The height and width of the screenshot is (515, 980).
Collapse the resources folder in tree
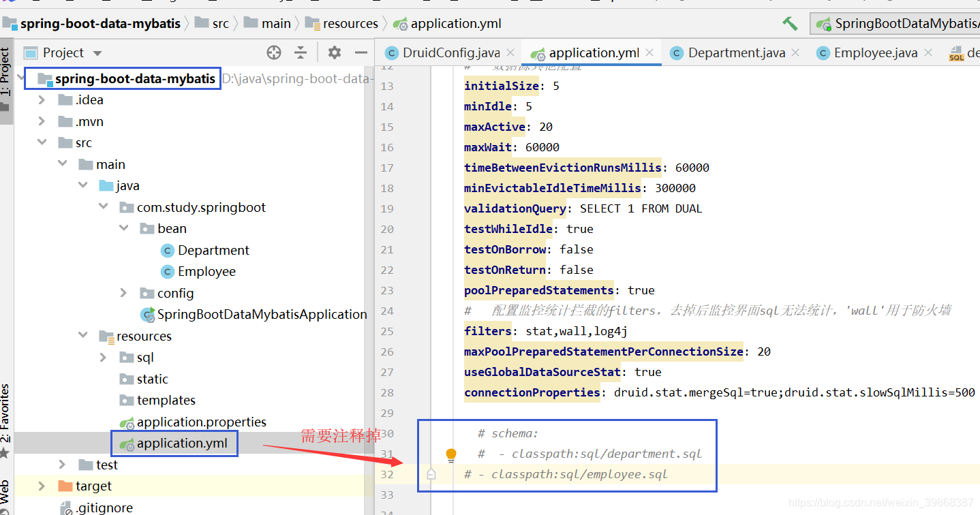pos(83,336)
